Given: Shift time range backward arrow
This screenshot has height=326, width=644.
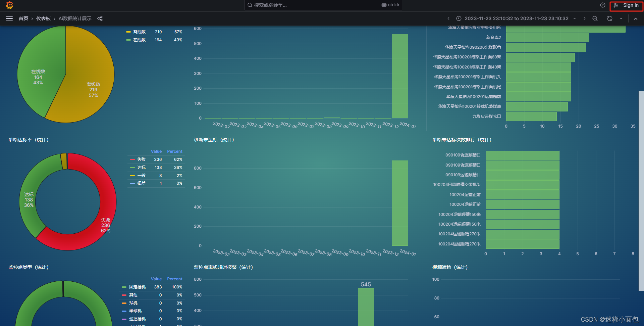Looking at the screenshot, I should pos(448,18).
